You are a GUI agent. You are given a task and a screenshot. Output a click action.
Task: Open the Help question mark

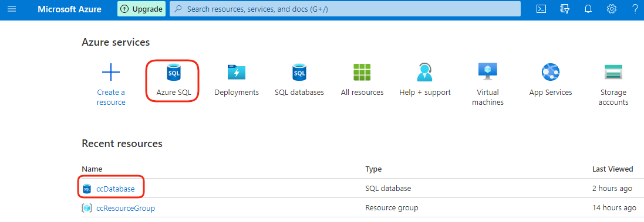[635, 9]
